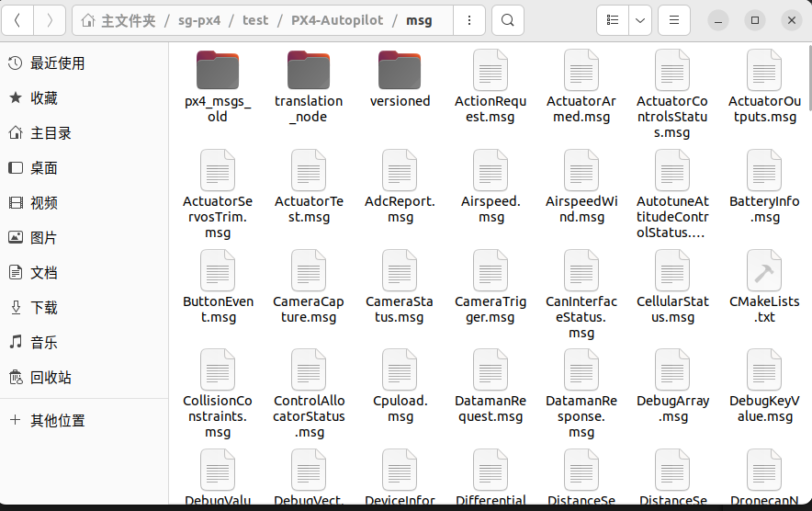The height and width of the screenshot is (511, 812).
Task: Select Airspeed.msg file
Action: 491,187
